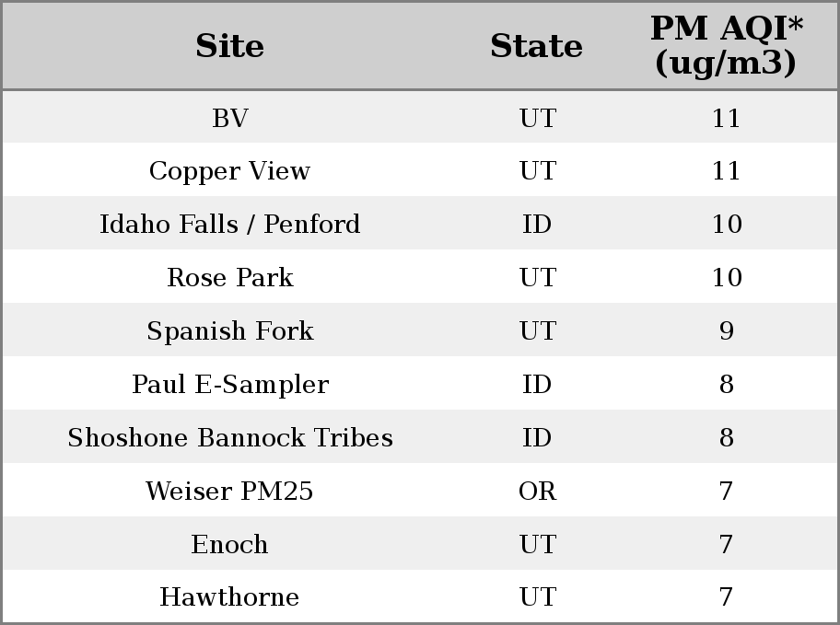
Task: Click the UT state cell for BV
Action: [537, 118]
